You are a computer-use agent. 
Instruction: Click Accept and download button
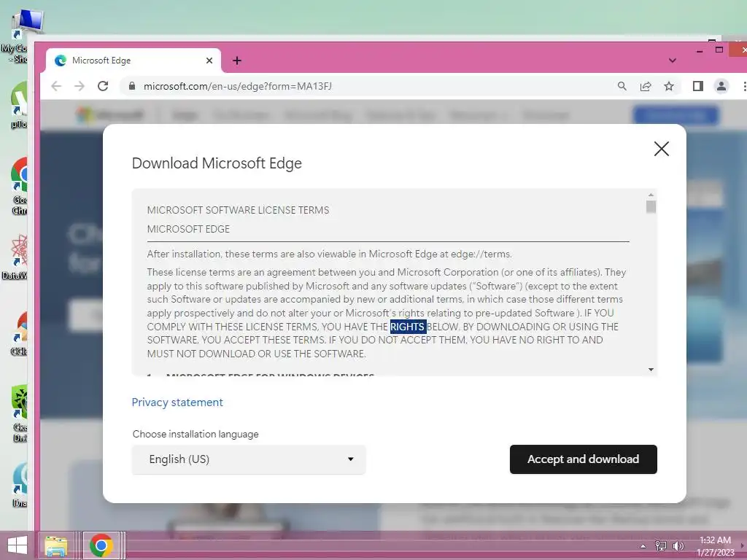[583, 459]
